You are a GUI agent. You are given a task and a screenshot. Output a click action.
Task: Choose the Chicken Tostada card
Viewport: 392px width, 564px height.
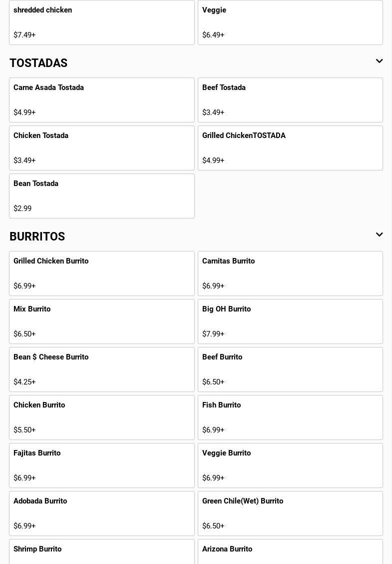click(x=102, y=148)
